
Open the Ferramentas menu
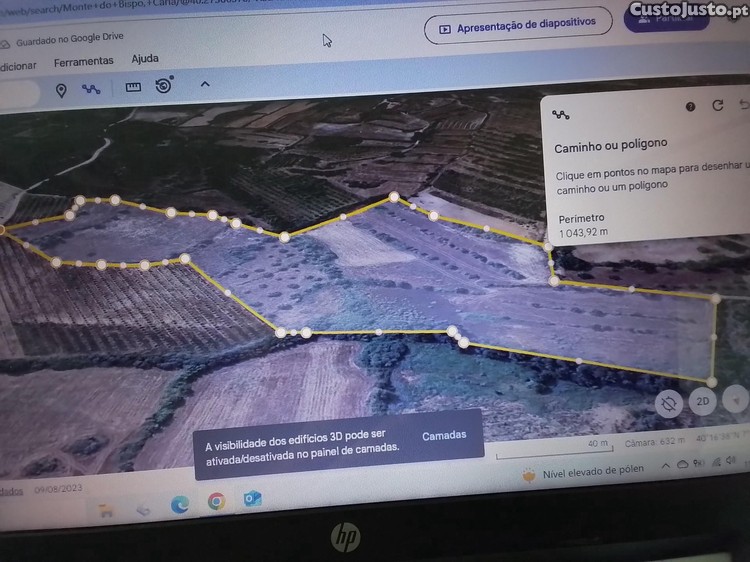(84, 62)
